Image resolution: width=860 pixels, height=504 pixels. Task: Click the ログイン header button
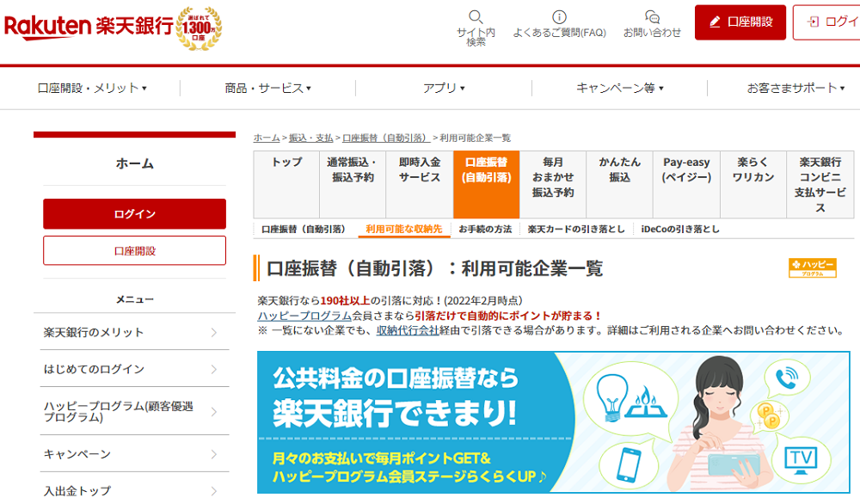826,22
